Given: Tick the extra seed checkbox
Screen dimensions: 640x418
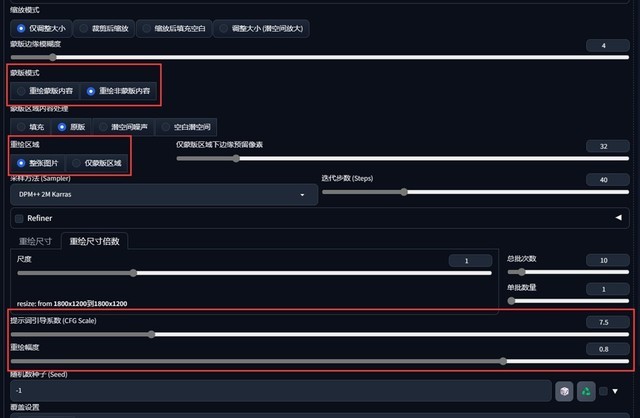Looking at the screenshot, I should 603,391.
